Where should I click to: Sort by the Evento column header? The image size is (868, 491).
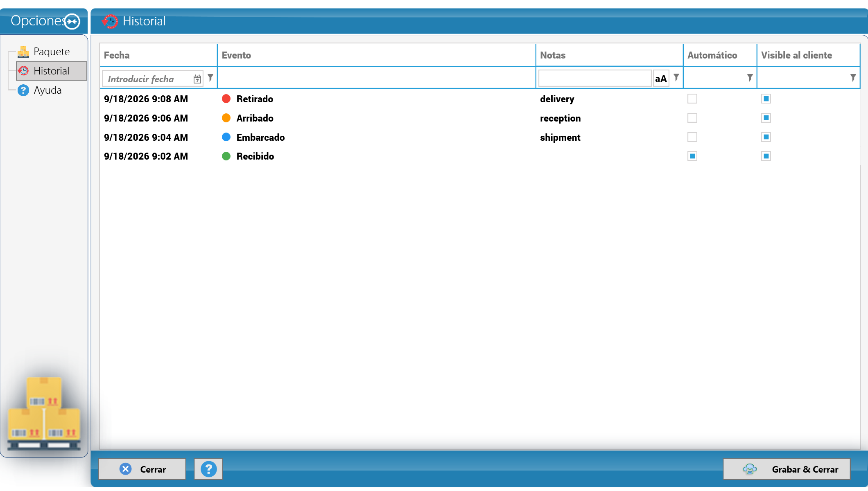point(377,55)
